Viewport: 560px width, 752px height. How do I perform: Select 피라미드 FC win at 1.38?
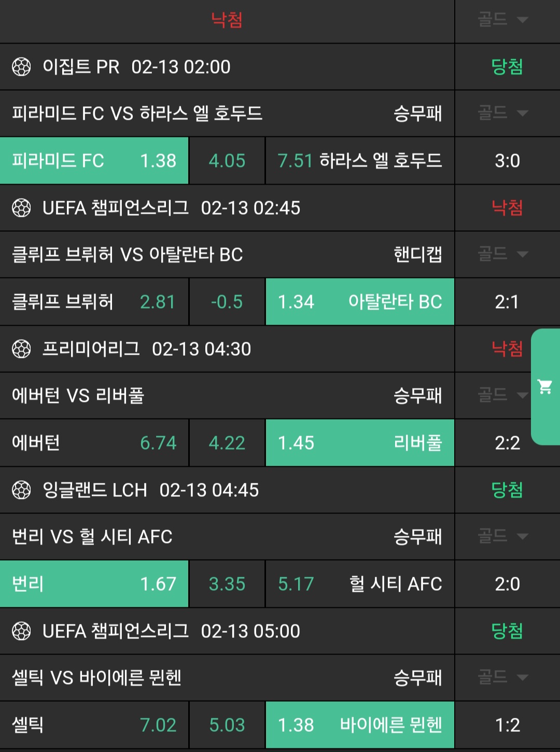coord(94,161)
